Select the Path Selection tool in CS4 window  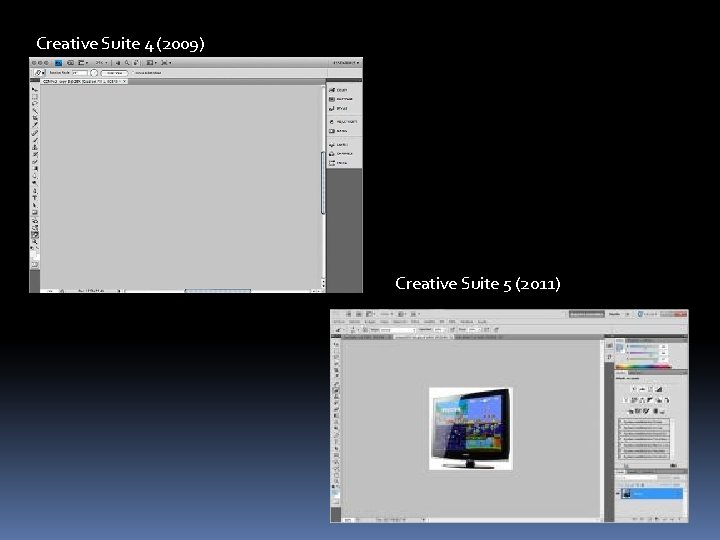[34, 205]
